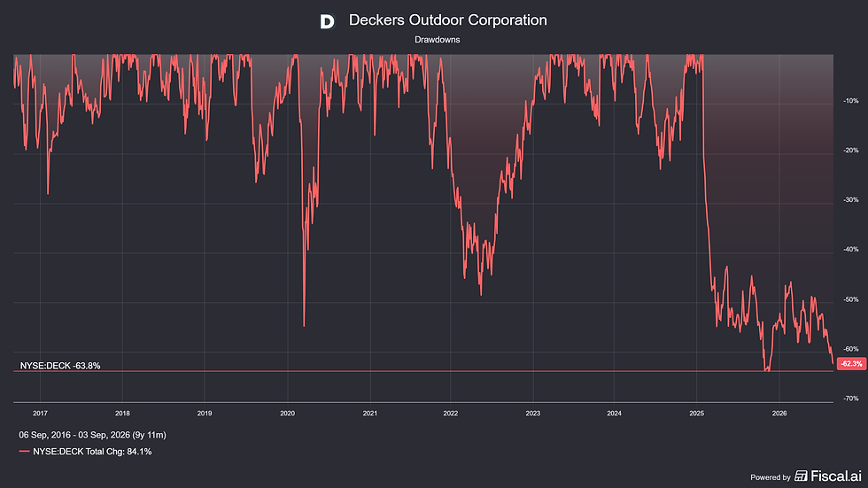Click the -40% y-axis label
Screen dimensions: 868x488
pos(851,250)
